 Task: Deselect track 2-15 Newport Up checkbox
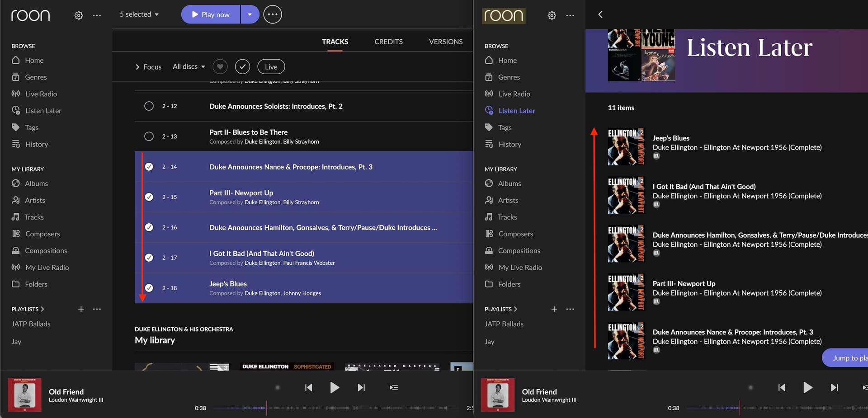[x=149, y=197]
